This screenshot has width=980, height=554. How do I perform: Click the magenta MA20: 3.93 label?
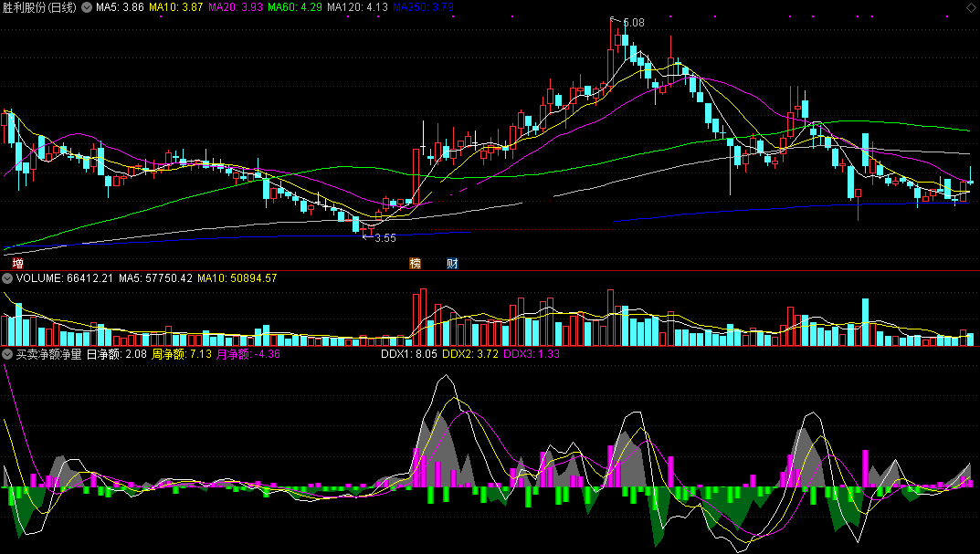tap(235, 7)
